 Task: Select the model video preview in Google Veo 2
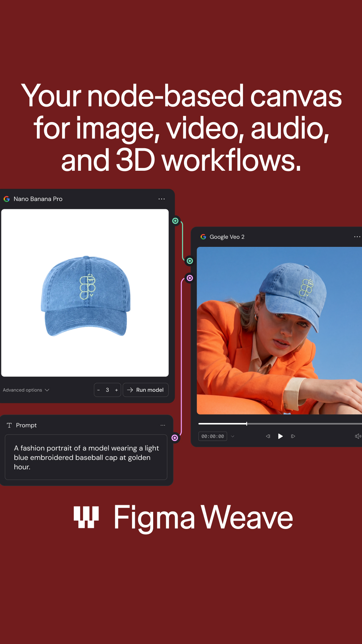click(279, 331)
